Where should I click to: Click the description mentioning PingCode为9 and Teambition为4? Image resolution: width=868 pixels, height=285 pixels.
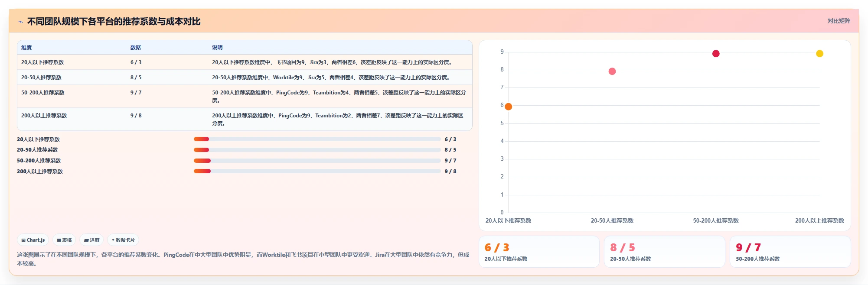[x=339, y=97]
